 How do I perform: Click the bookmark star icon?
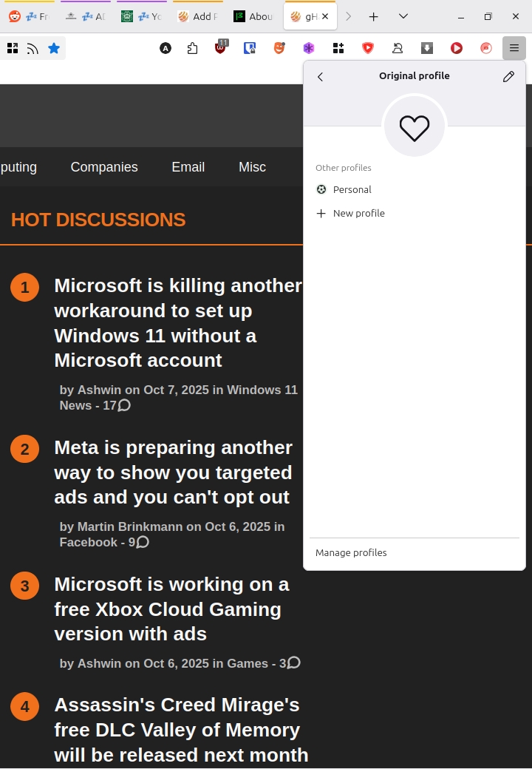tap(54, 49)
